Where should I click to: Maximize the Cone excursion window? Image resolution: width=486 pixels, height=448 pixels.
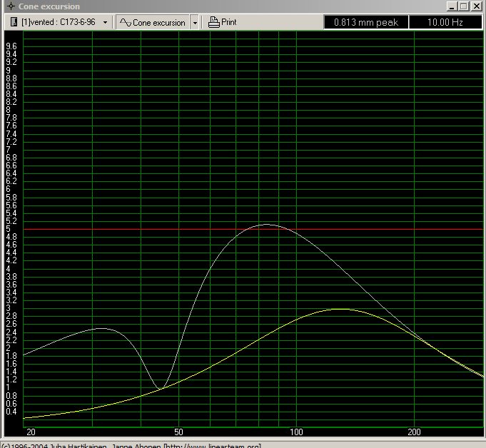coord(464,6)
